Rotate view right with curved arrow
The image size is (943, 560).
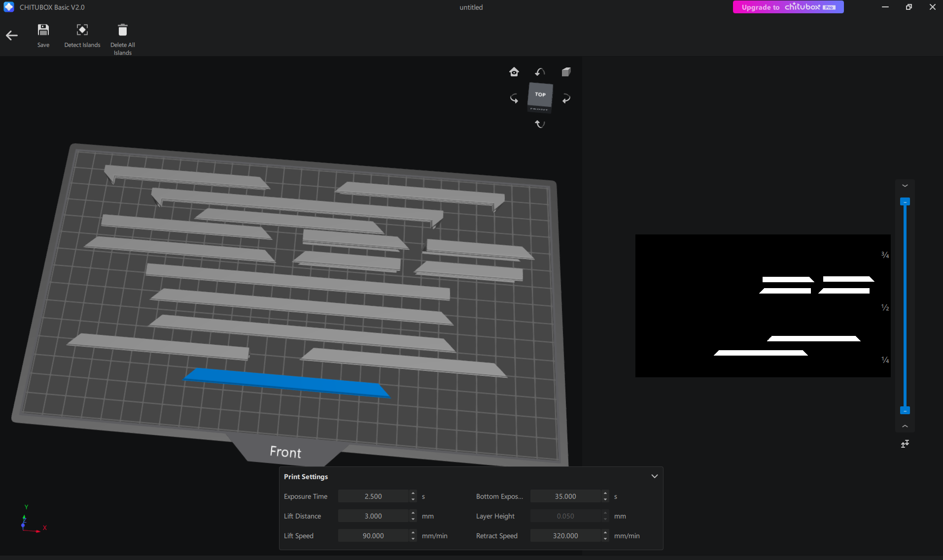(566, 99)
